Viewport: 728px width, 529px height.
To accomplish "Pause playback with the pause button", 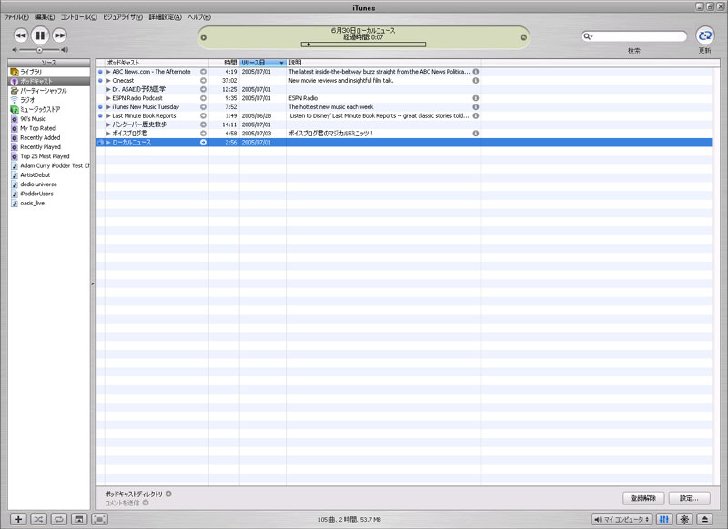I will [40, 35].
